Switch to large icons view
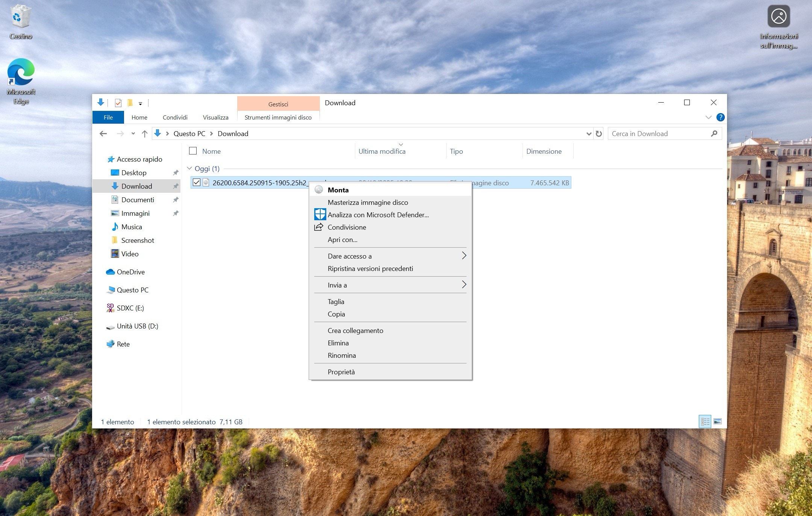 pyautogui.click(x=717, y=421)
